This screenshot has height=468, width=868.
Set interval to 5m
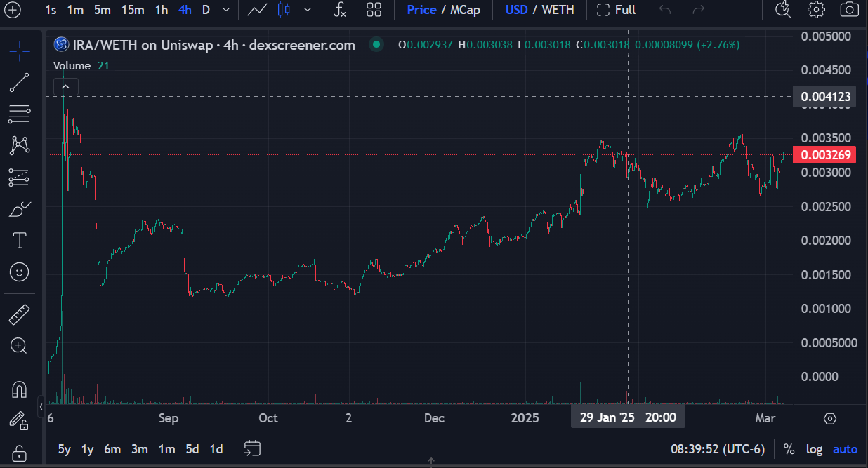(103, 10)
